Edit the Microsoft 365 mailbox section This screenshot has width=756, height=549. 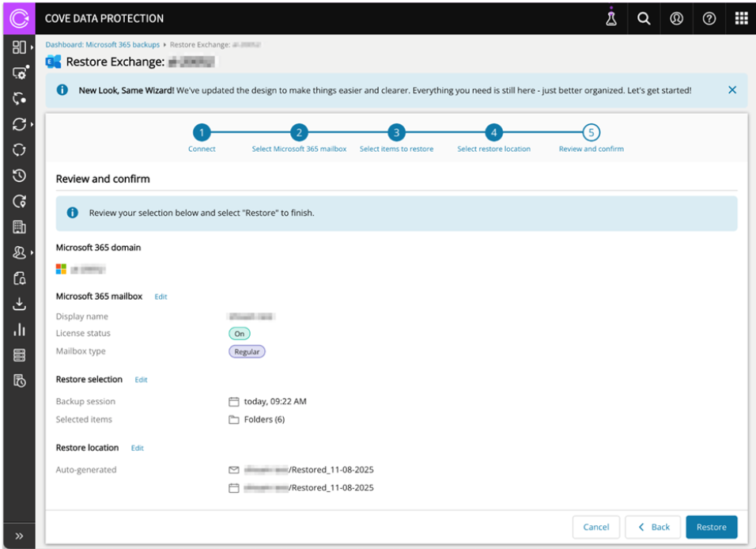click(161, 297)
